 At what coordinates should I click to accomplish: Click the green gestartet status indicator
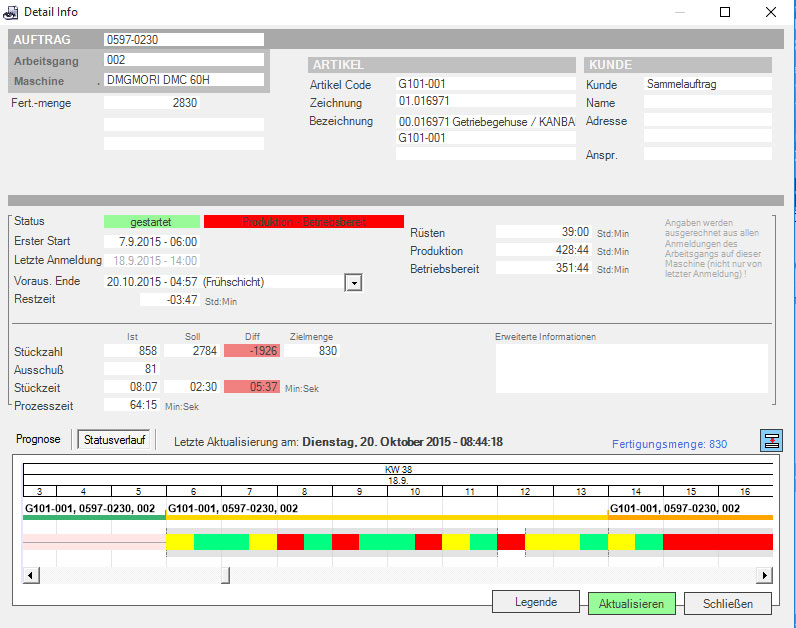[152, 222]
